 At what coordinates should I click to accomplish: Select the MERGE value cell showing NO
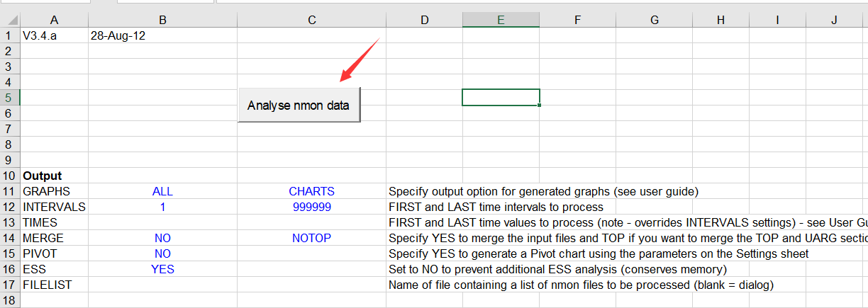[162, 238]
